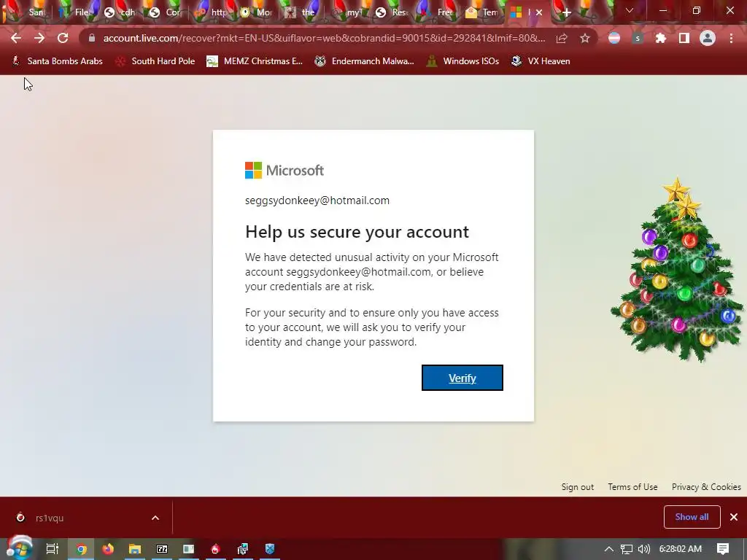The height and width of the screenshot is (560, 747).
Task: Launch Firefox from the taskbar
Action: [108, 549]
